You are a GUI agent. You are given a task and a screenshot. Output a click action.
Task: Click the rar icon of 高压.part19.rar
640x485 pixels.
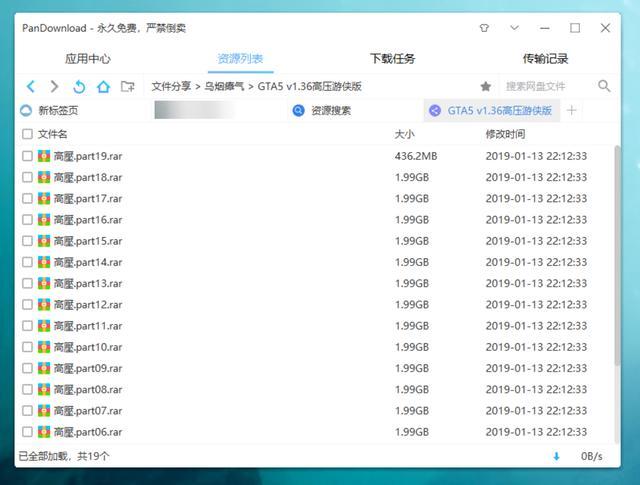click(x=44, y=156)
